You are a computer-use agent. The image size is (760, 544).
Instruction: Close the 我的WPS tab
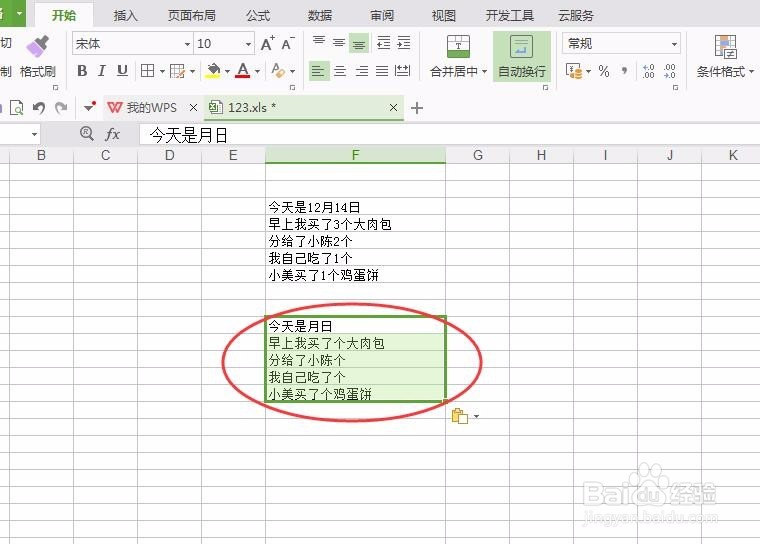point(193,107)
